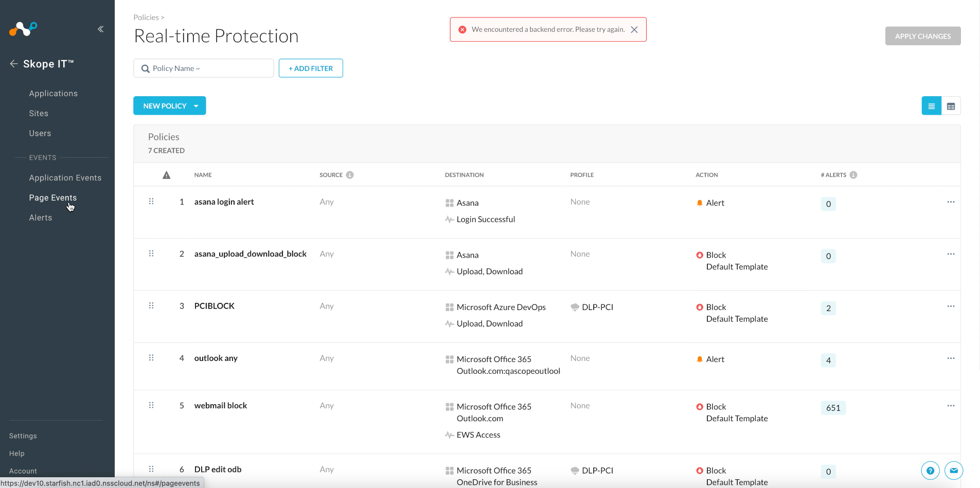The height and width of the screenshot is (488, 980).
Task: Dismiss the backend error message
Action: point(634,29)
